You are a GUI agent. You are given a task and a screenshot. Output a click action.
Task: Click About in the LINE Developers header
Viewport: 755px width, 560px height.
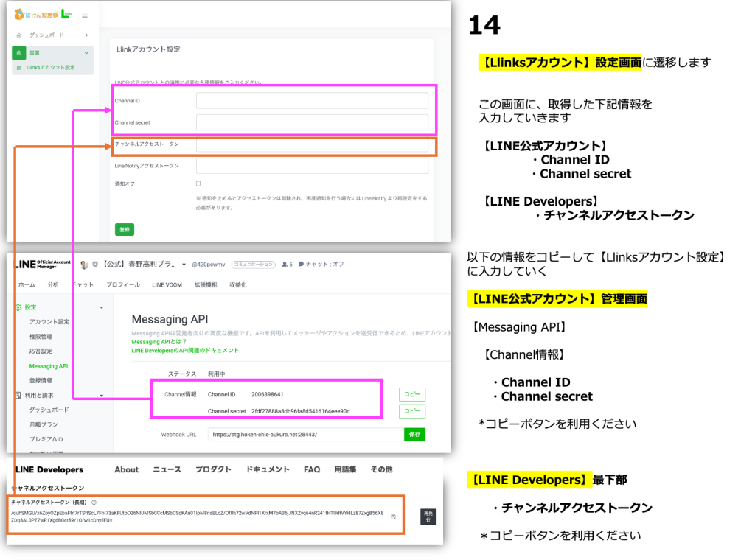click(x=127, y=469)
